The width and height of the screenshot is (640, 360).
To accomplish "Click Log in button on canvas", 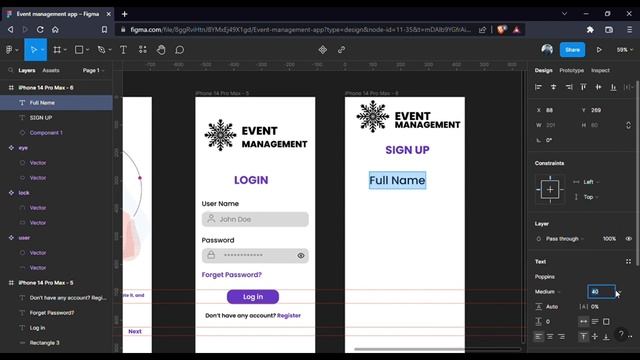I will pyautogui.click(x=253, y=297).
